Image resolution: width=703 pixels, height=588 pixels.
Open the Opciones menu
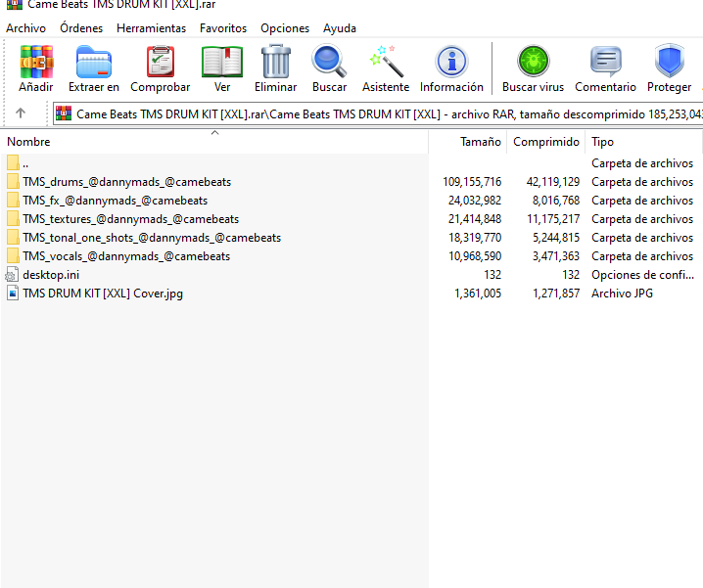285,28
